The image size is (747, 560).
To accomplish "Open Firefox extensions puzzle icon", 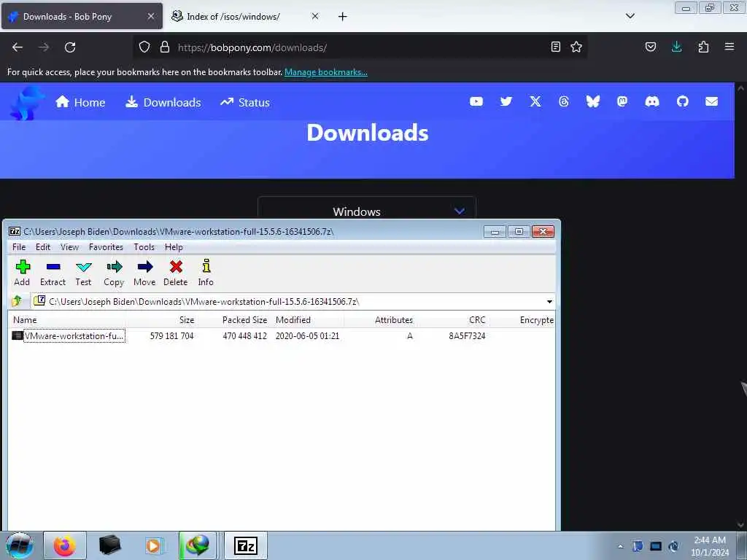I will [x=703, y=47].
